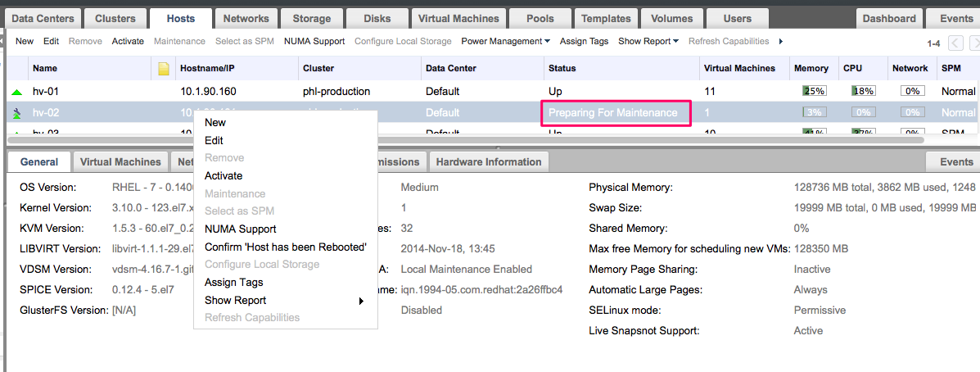Expand the Show Report toolbar dropdown
This screenshot has width=980, height=372.
pos(648,41)
